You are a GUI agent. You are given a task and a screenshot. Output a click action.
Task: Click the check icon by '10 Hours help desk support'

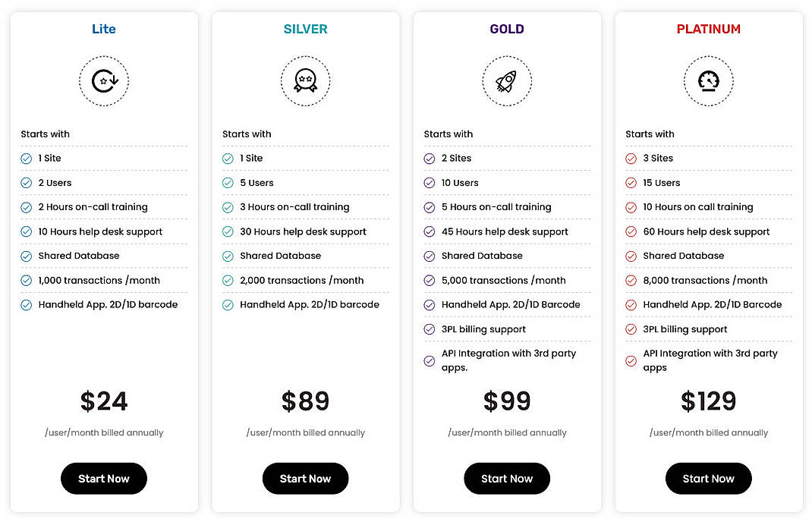click(26, 231)
